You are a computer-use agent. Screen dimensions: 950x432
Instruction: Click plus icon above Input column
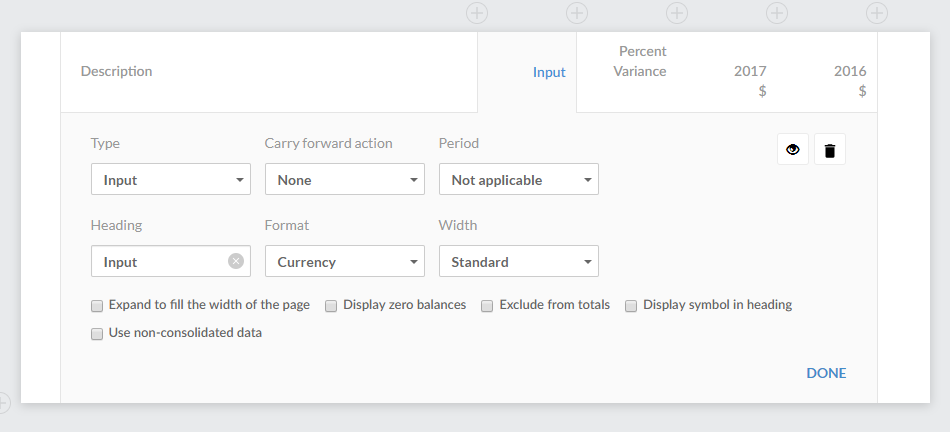(x=477, y=13)
